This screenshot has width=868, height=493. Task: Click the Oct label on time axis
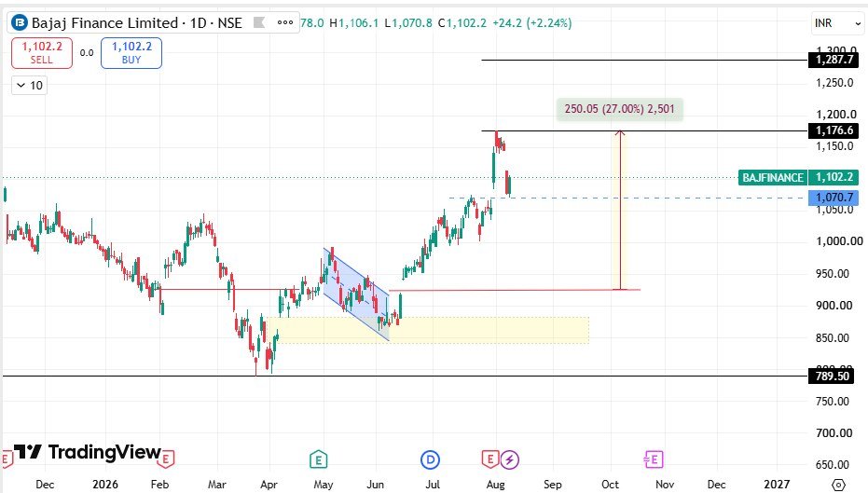[610, 485]
